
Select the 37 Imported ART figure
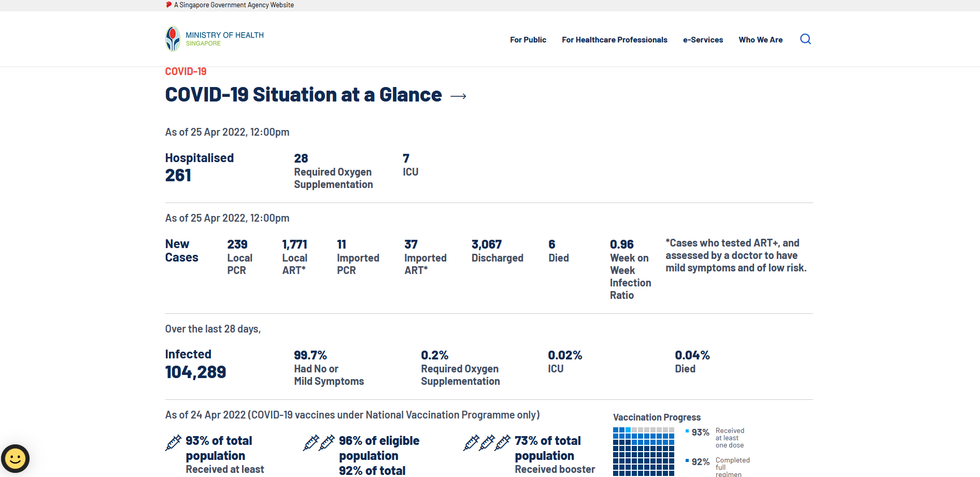(x=425, y=257)
